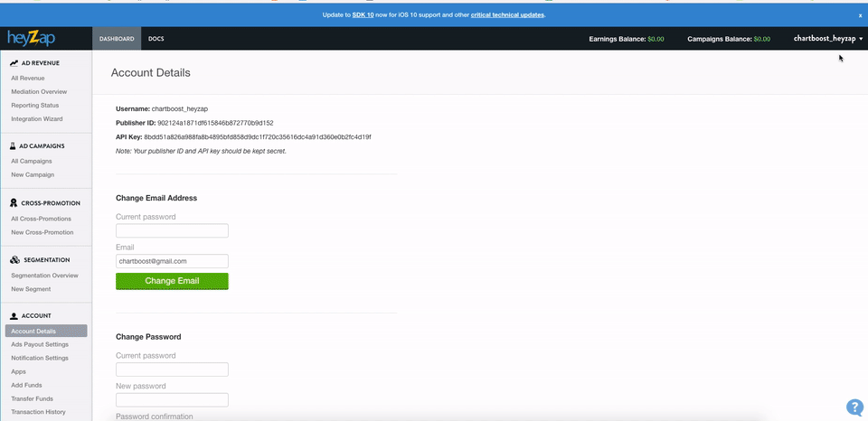Open the critical technical updates link

click(x=507, y=15)
